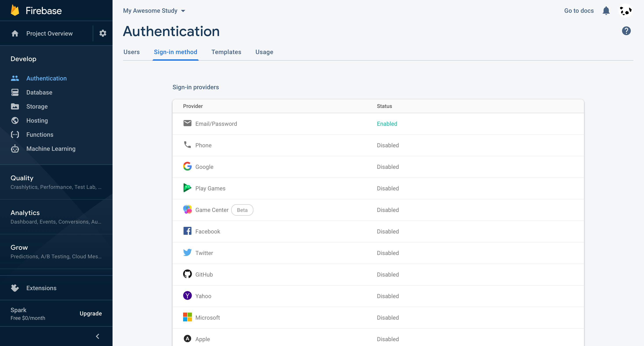Click the Functions brackets icon in sidebar

[15, 135]
